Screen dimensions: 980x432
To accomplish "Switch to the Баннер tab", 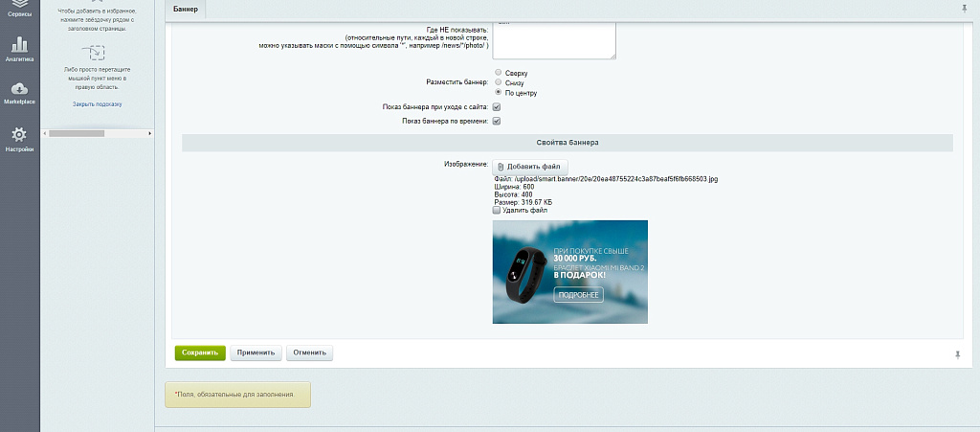I will (x=186, y=9).
